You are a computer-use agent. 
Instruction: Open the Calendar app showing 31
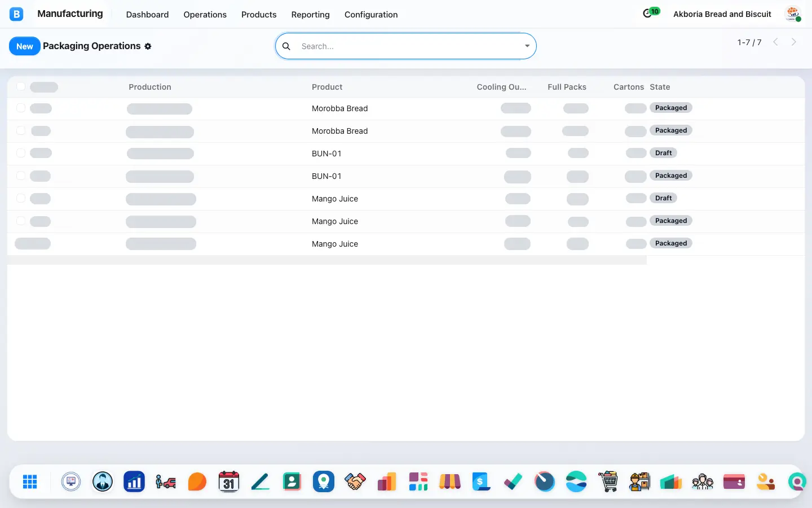click(229, 481)
